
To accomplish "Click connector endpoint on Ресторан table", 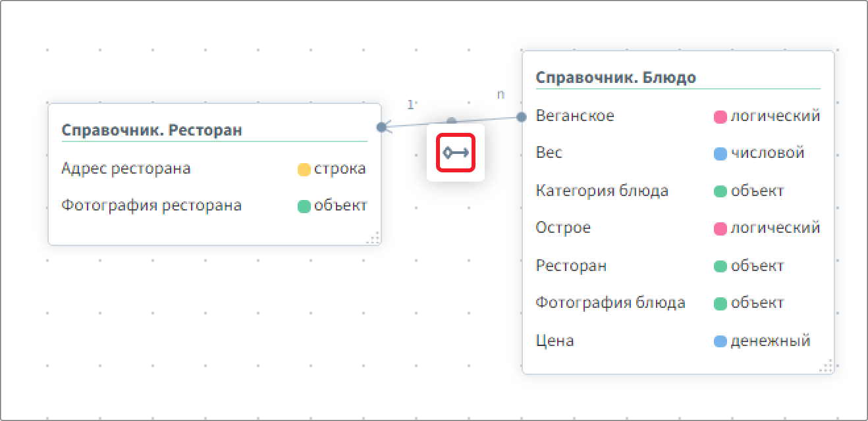I will 381,127.
